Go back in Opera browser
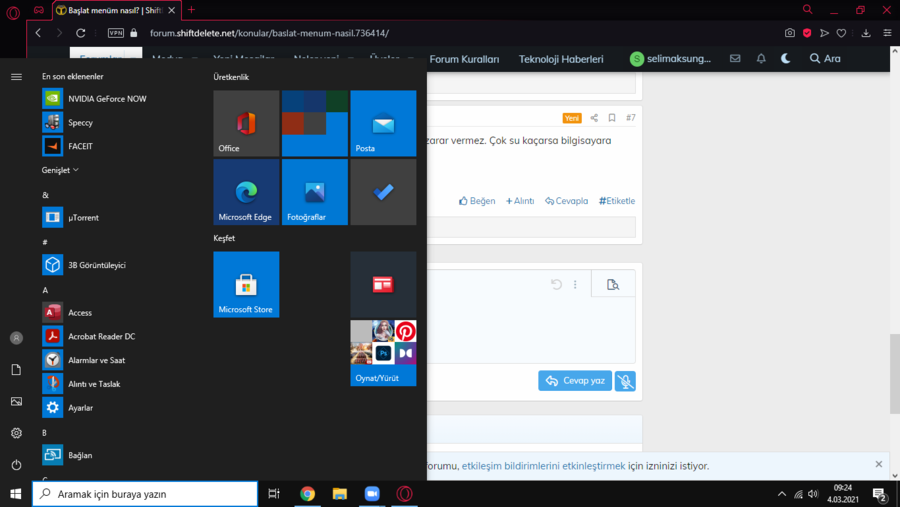 [x=38, y=33]
